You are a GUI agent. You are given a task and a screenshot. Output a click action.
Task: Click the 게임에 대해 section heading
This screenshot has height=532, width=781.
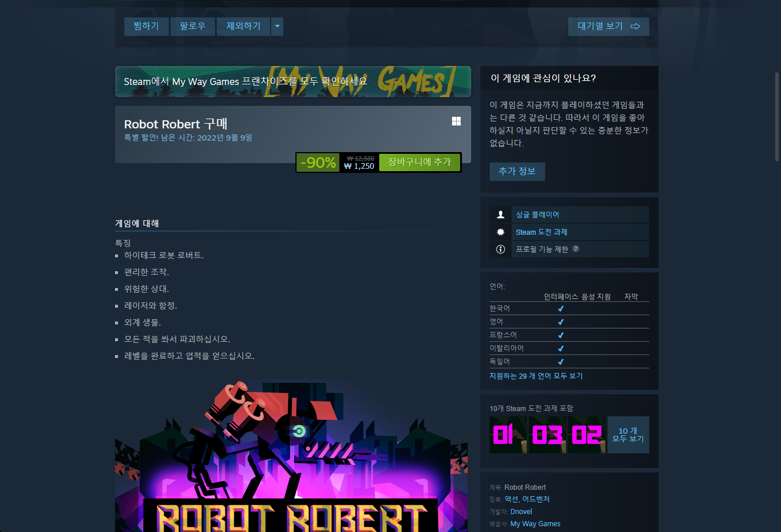[x=137, y=223]
